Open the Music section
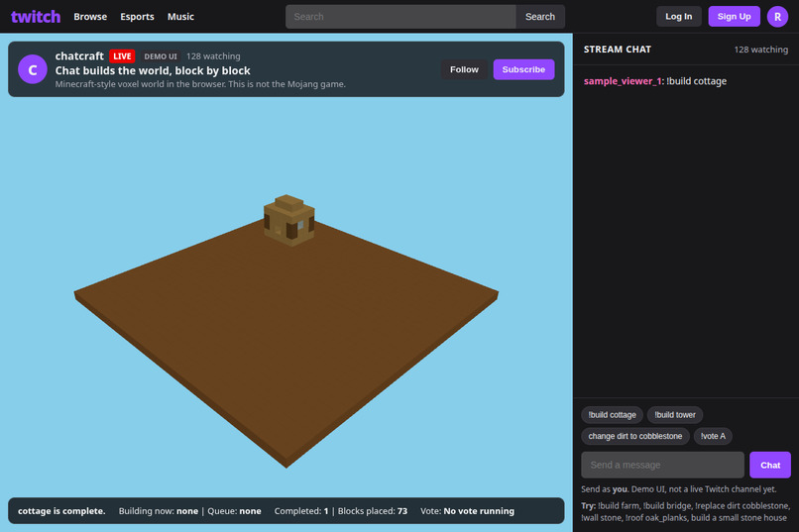 [180, 16]
